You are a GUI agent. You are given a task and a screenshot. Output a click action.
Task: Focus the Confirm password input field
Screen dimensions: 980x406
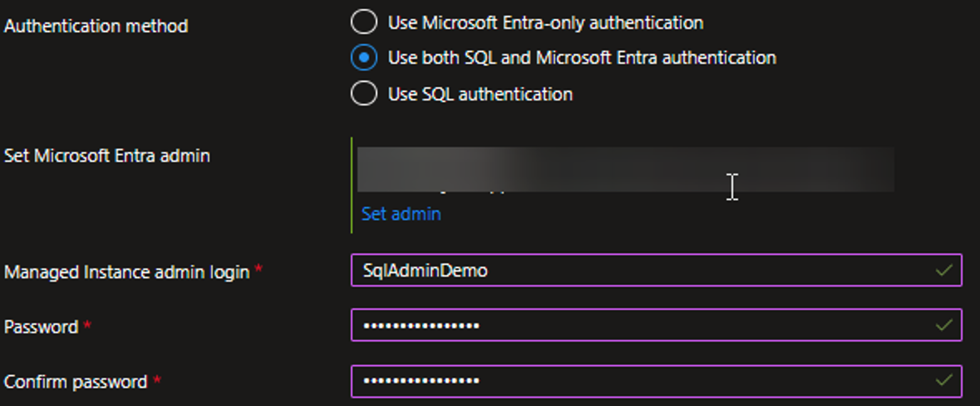click(635, 381)
